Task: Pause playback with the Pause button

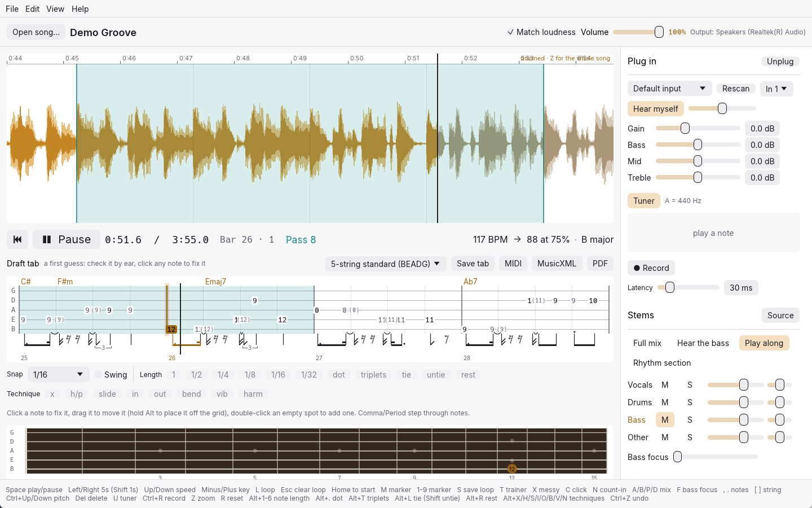Action: pyautogui.click(x=67, y=239)
